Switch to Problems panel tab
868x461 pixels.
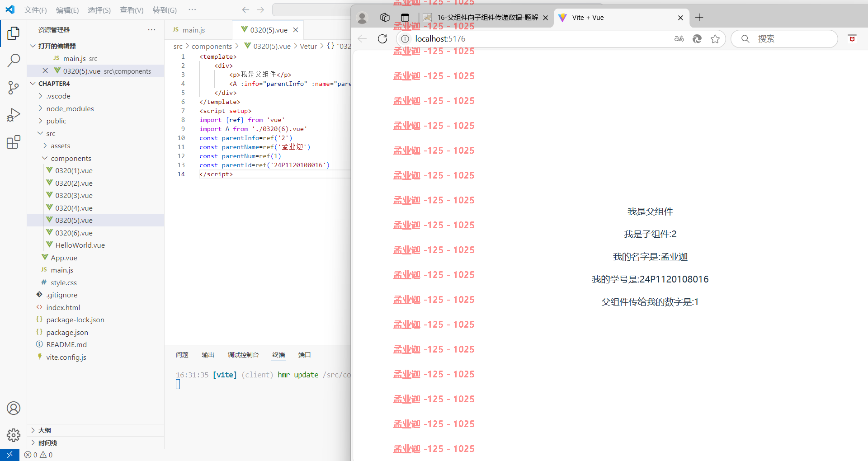click(182, 355)
